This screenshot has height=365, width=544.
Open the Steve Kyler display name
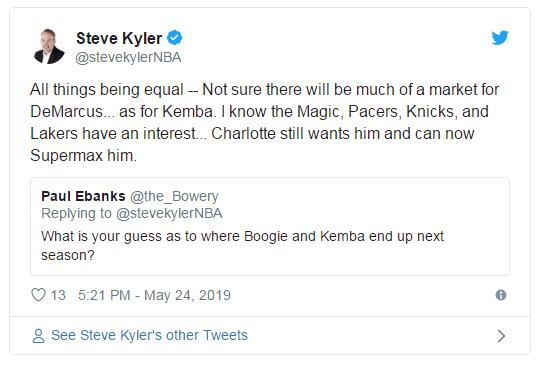click(119, 38)
